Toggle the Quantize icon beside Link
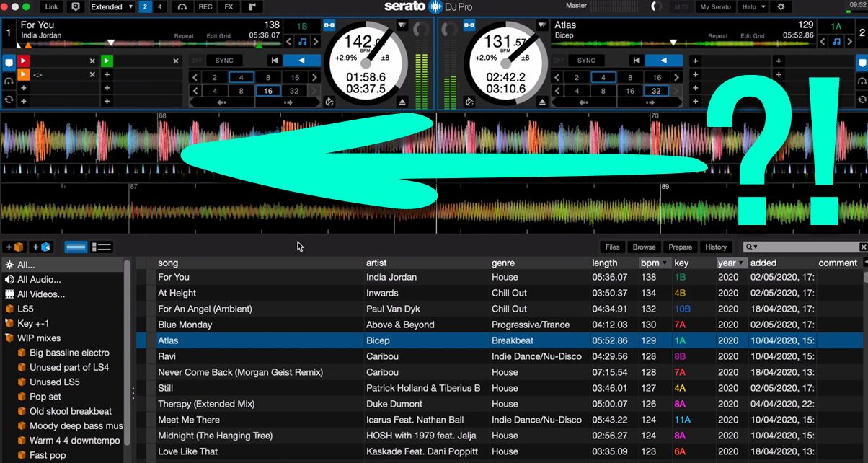The height and width of the screenshot is (463, 868). pyautogui.click(x=75, y=6)
